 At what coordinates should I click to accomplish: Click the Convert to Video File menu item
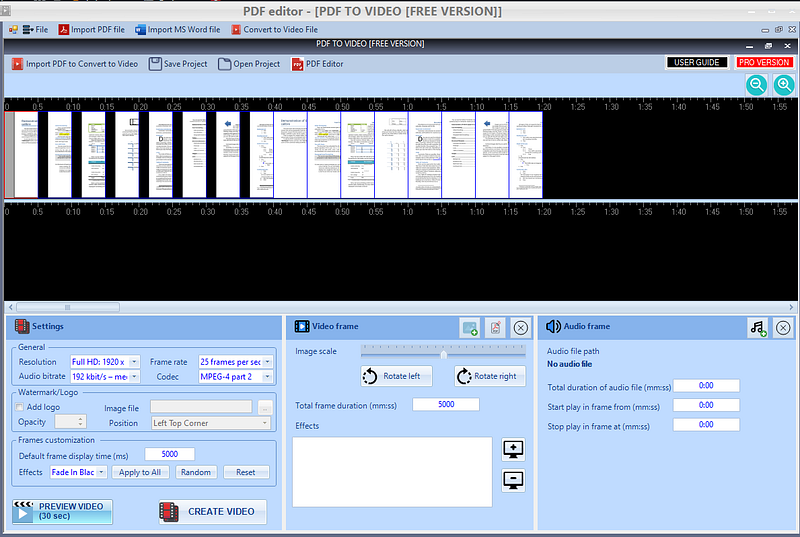[x=274, y=30]
